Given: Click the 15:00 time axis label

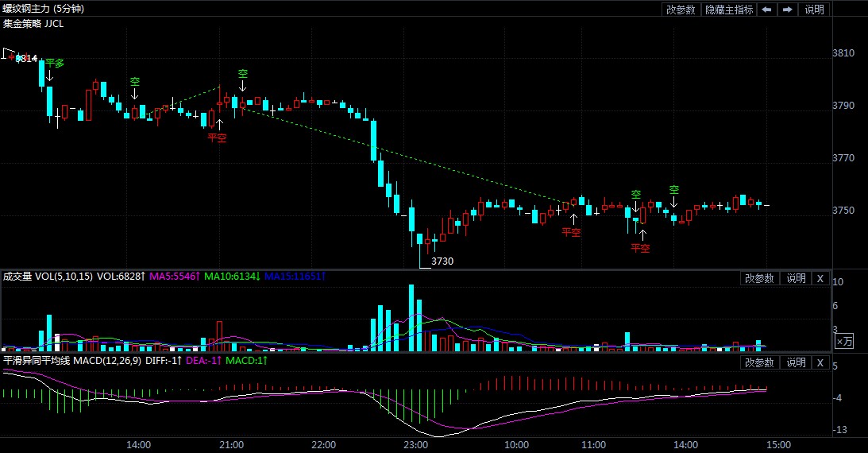Looking at the screenshot, I should (778, 445).
